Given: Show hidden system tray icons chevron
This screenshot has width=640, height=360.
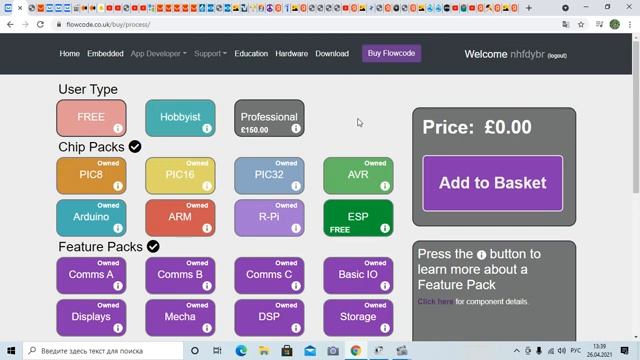Looking at the screenshot, I should click(516, 351).
